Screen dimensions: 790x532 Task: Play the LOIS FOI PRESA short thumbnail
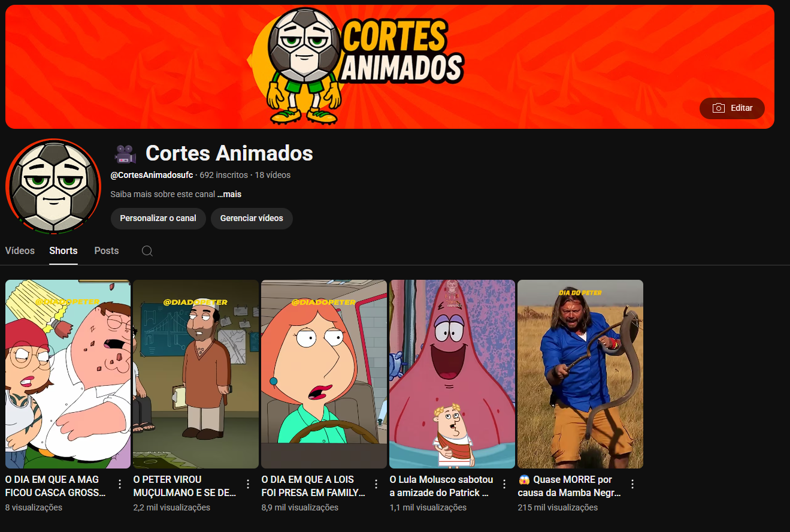(x=324, y=374)
